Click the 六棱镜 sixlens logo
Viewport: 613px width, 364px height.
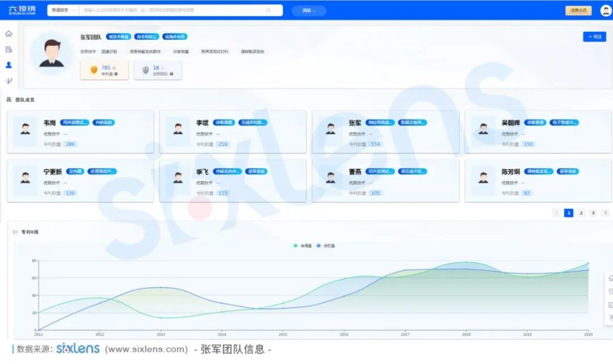[22, 10]
